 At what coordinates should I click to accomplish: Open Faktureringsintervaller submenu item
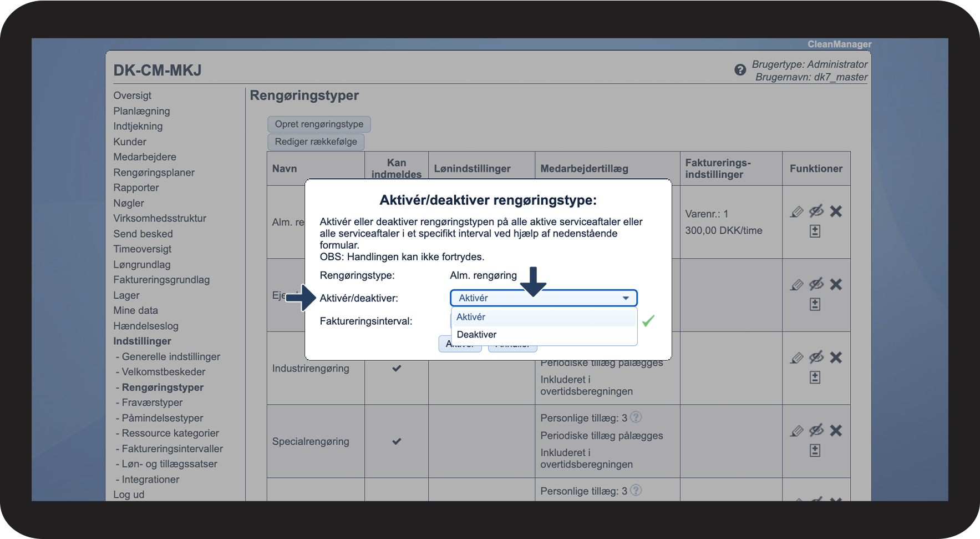tap(172, 449)
